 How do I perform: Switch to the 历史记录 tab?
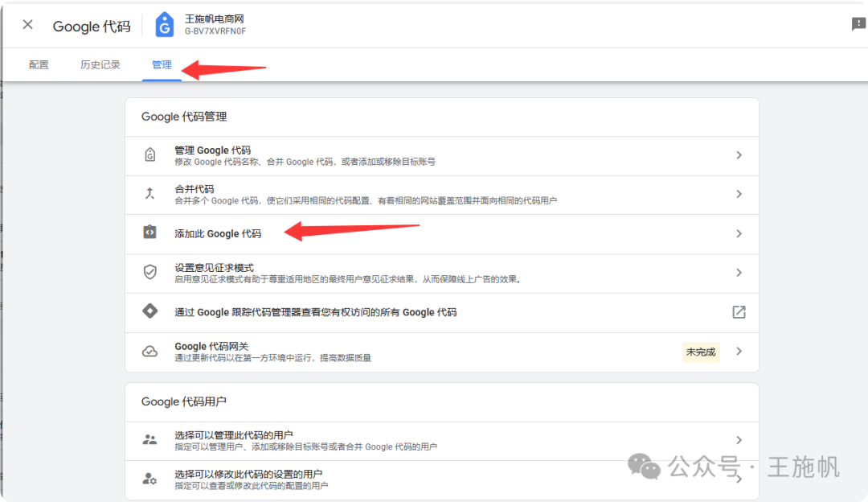coord(100,65)
